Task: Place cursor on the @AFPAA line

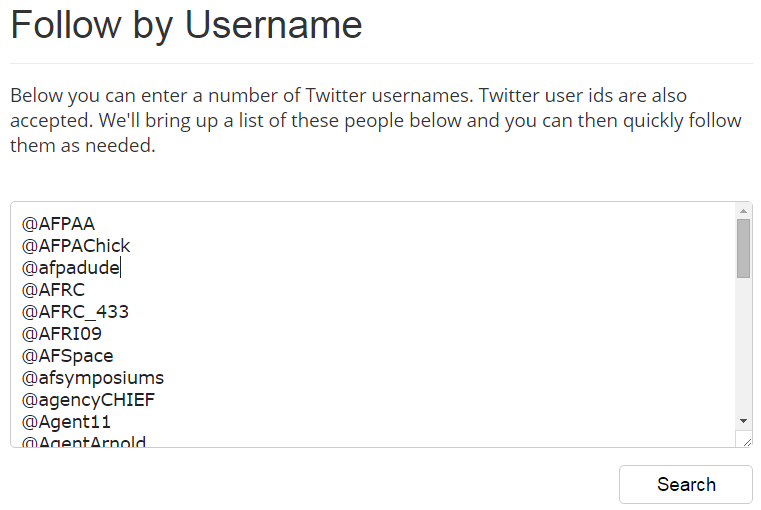Action: click(58, 224)
